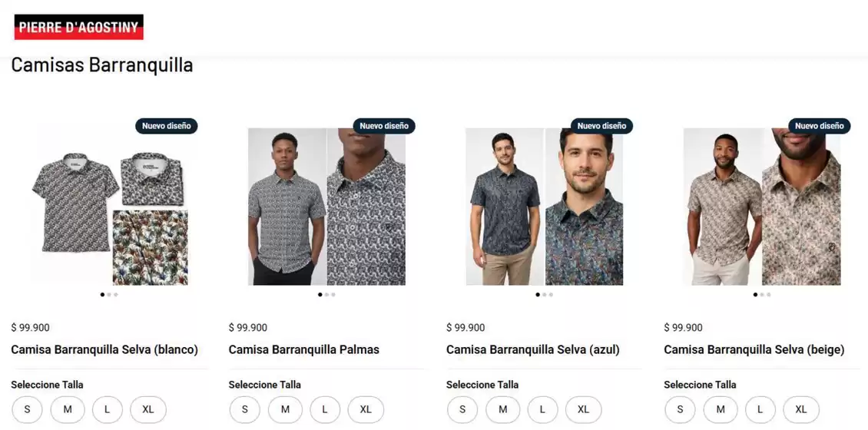
Task: Open Camisa Barranquilla Selva (beige) product title
Action: click(x=754, y=349)
